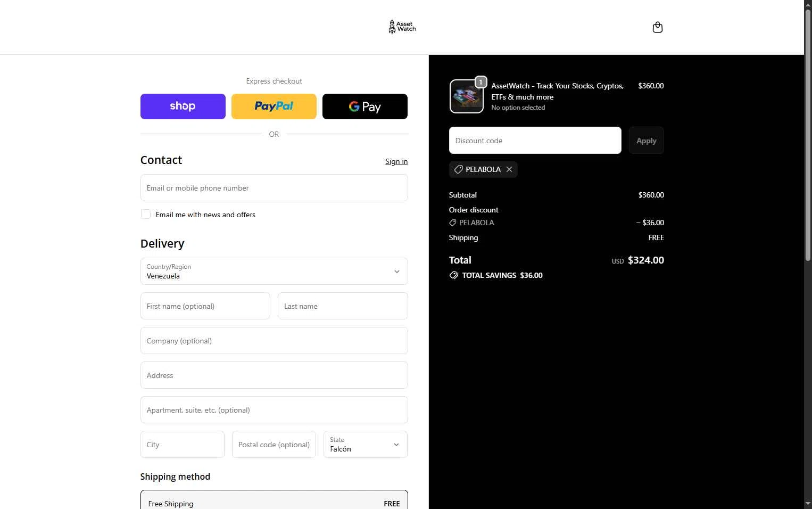The width and height of the screenshot is (812, 509).
Task: Focus the Company (optional) field
Action: [x=274, y=341]
